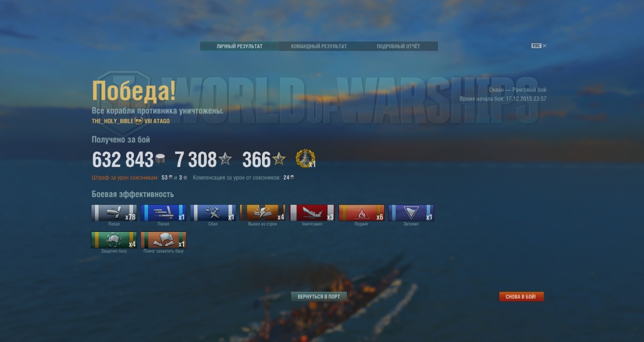Image resolution: width=644 pixels, height=342 pixels.
Task: Click the gold achievement medal icon
Action: coord(306,159)
